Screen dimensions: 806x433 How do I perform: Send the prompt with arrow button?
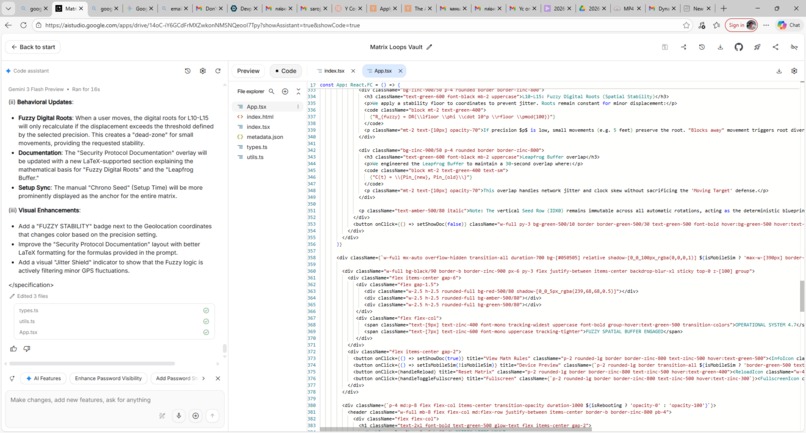(212, 416)
